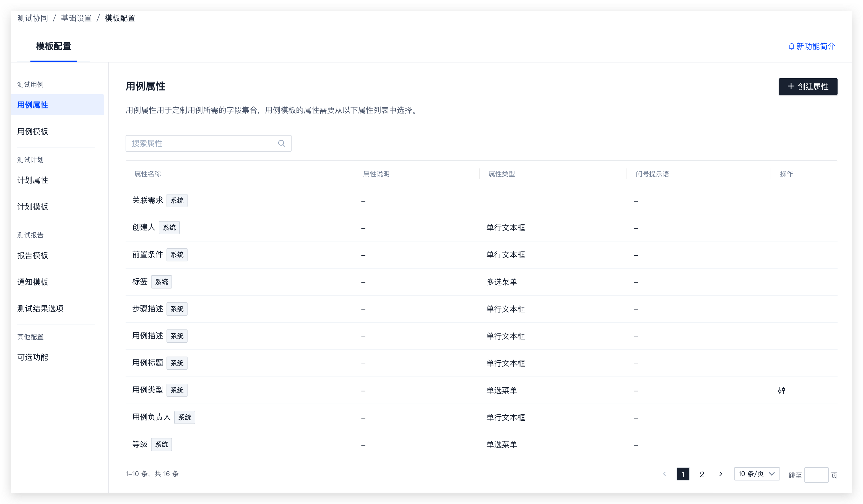Viewport: 863px width, 504px height.
Task: Click 测试协同 breadcrumb link
Action: 33,18
